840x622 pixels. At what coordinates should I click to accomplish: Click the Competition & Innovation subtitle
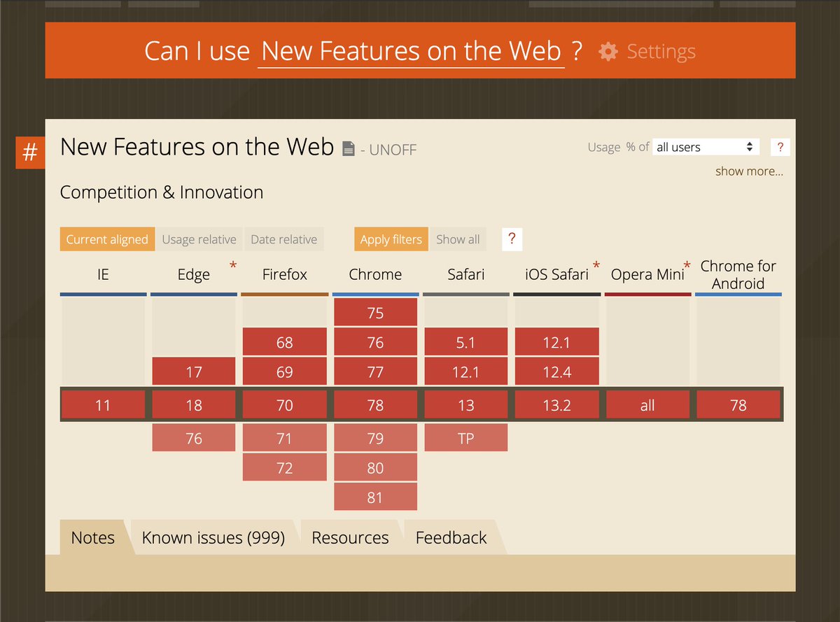click(162, 192)
